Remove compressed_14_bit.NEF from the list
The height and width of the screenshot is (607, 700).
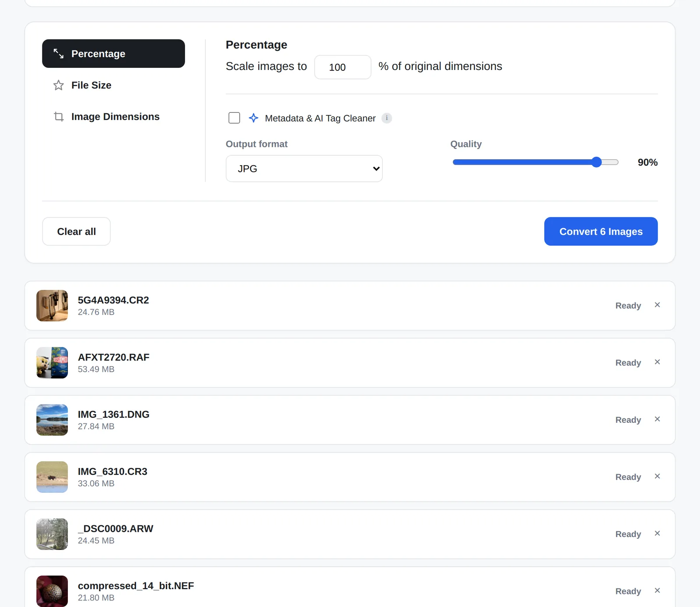click(x=657, y=590)
